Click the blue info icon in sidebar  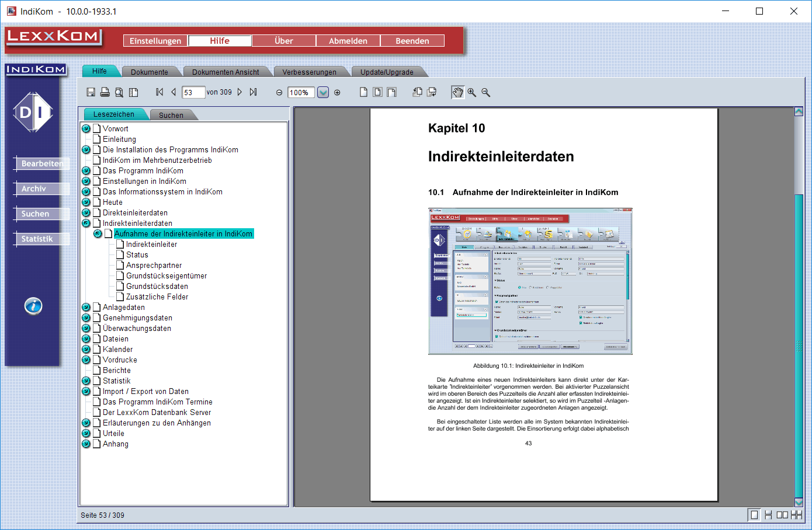[x=33, y=306]
